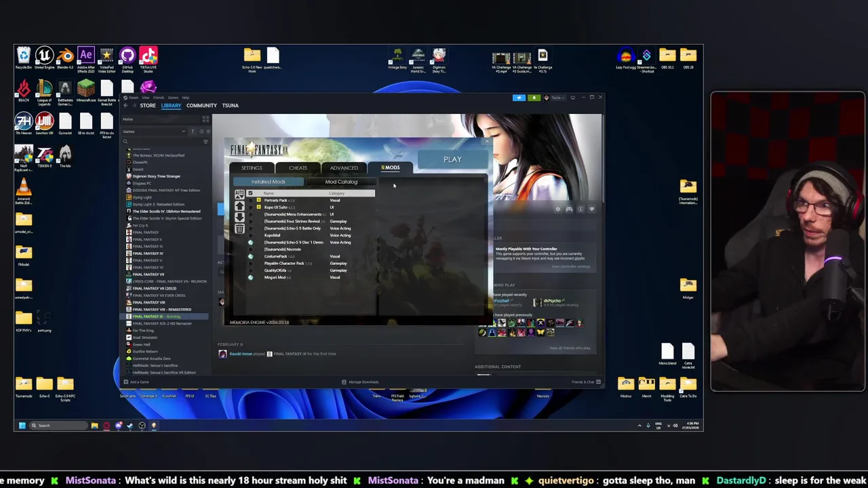Click Windows taskbar Search box
This screenshot has width=868, height=488.
tap(58, 426)
